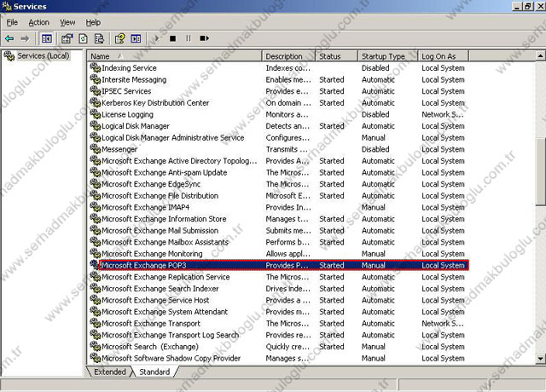Image resolution: width=546 pixels, height=392 pixels.
Task: Click the gear icon of Logical Disk Manager
Action: 95,125
